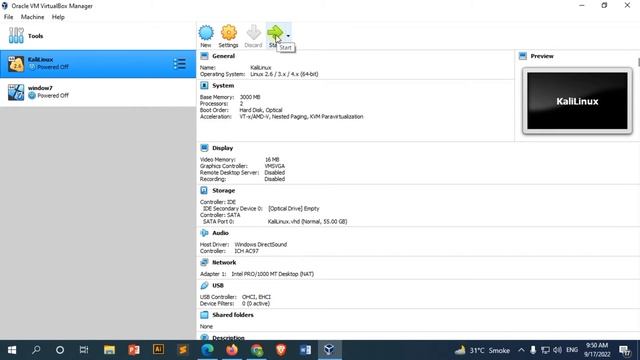Click the USB plug icon
The width and height of the screenshot is (640, 360).
pyautogui.click(x=204, y=285)
